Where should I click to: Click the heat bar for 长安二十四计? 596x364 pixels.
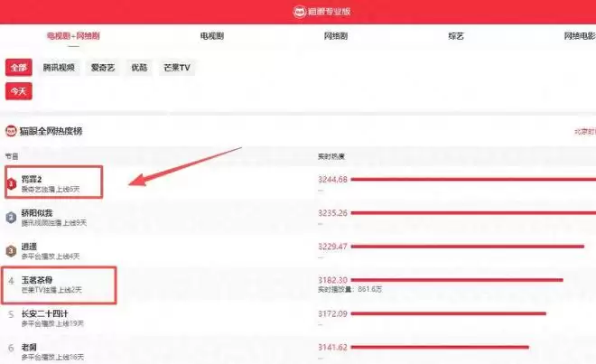point(450,314)
